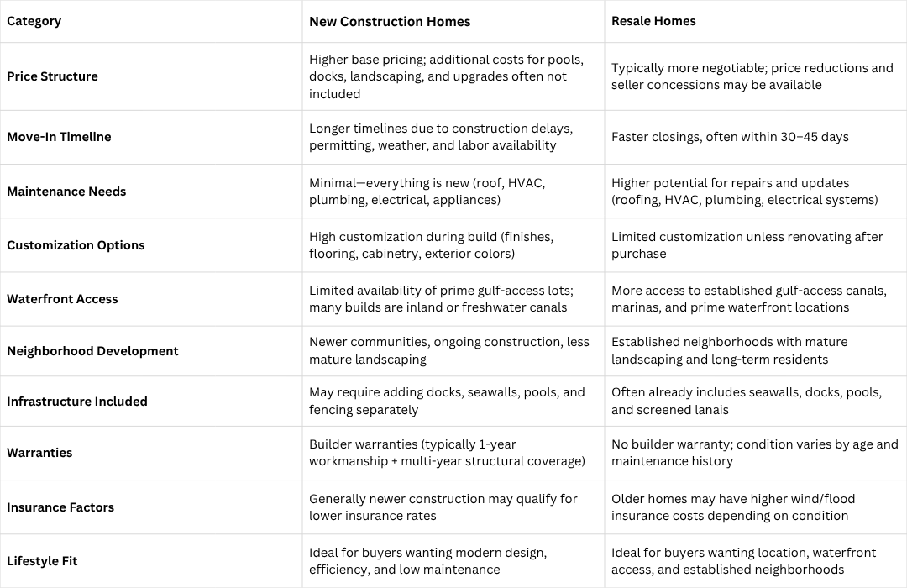Click the Category column header
The image size is (907, 588).
tap(34, 21)
